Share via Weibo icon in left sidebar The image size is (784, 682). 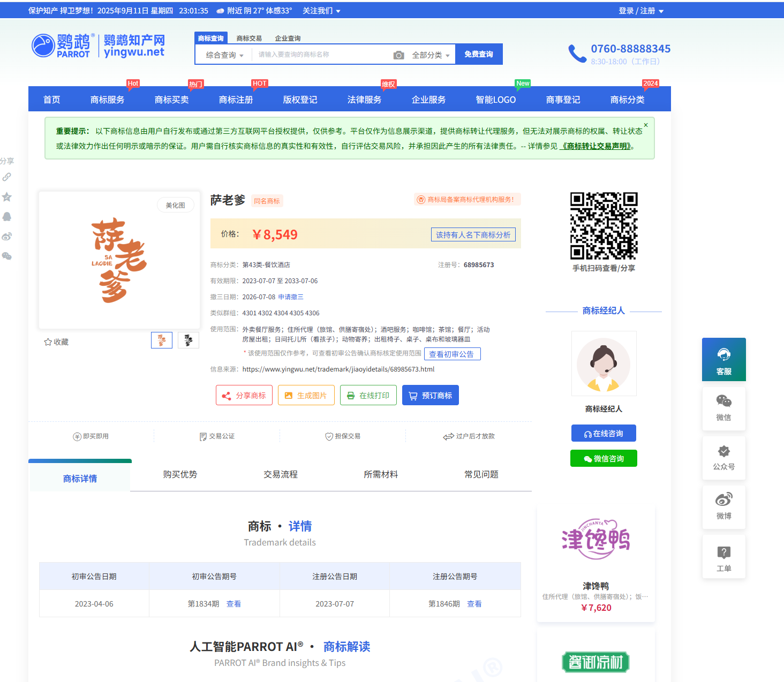(7, 237)
